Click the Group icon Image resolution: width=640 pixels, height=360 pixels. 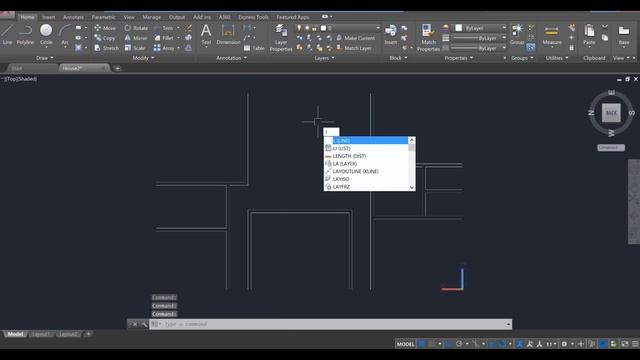(x=517, y=34)
